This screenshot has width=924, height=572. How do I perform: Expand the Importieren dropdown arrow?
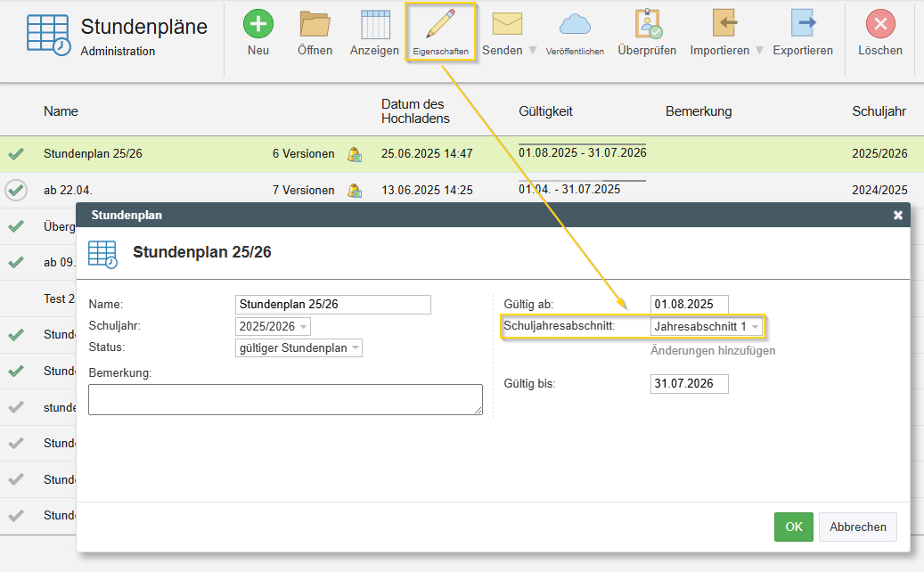pyautogui.click(x=759, y=51)
